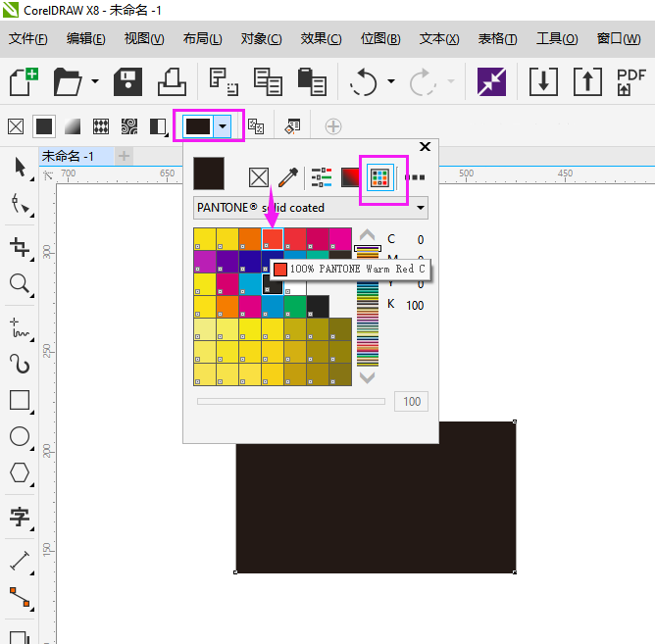Click the tint value field showing 100

[x=411, y=401]
